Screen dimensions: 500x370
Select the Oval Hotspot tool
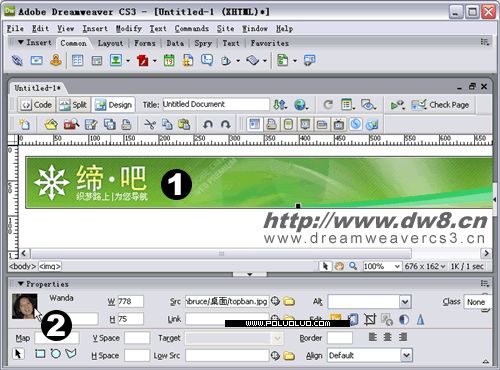55,353
